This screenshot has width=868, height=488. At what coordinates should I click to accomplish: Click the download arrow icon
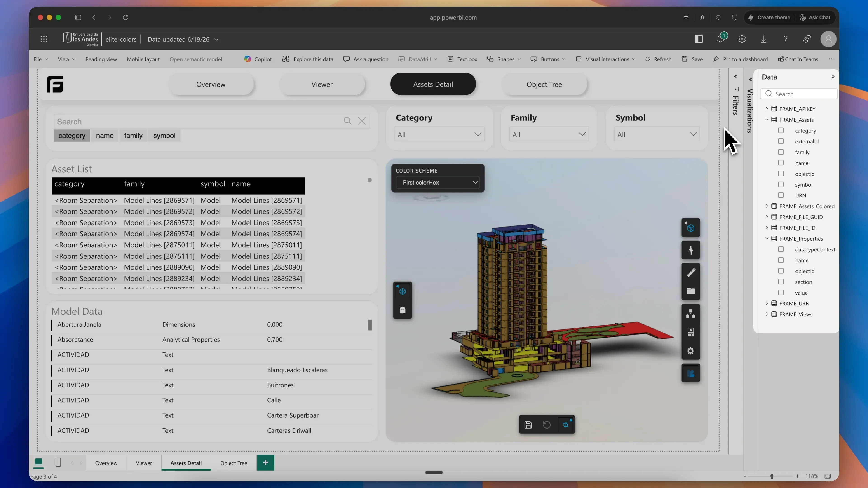(x=764, y=39)
